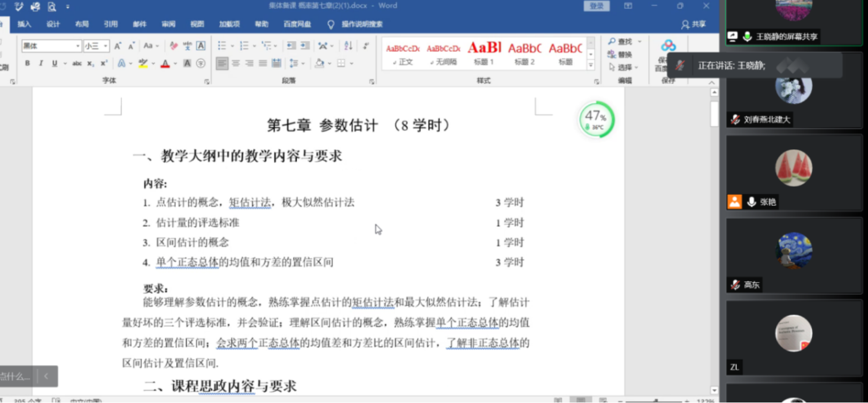Apply subscript formatting

[x=90, y=64]
